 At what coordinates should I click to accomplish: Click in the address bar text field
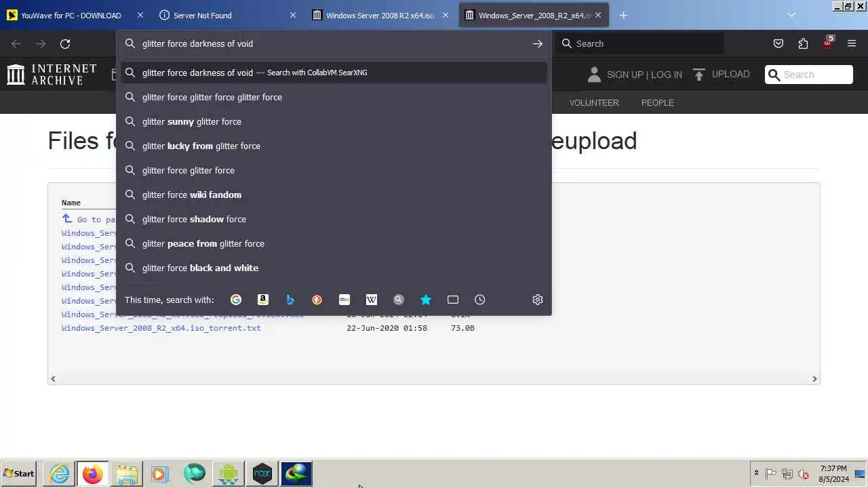click(x=332, y=43)
